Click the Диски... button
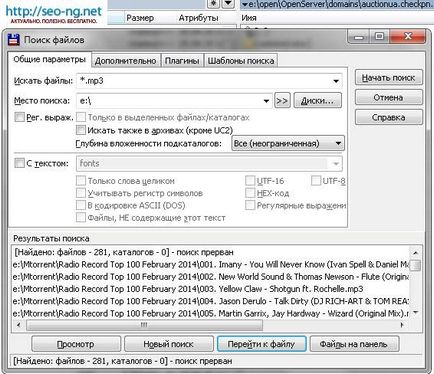Screen dimensions: 434x374 point(317,101)
